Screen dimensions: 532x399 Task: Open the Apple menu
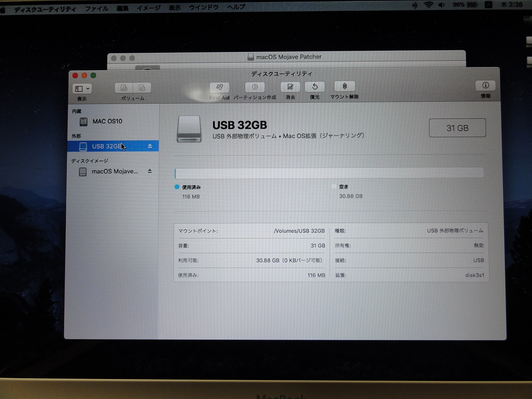(x=3, y=10)
